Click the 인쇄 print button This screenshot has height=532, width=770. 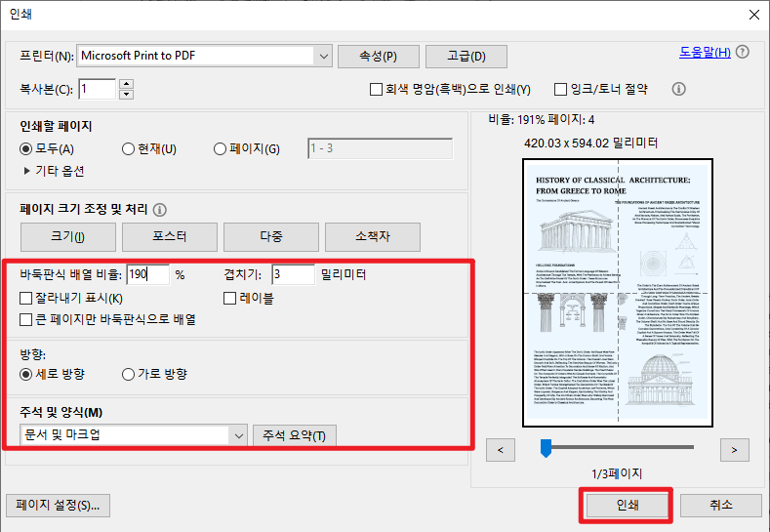pos(628,505)
